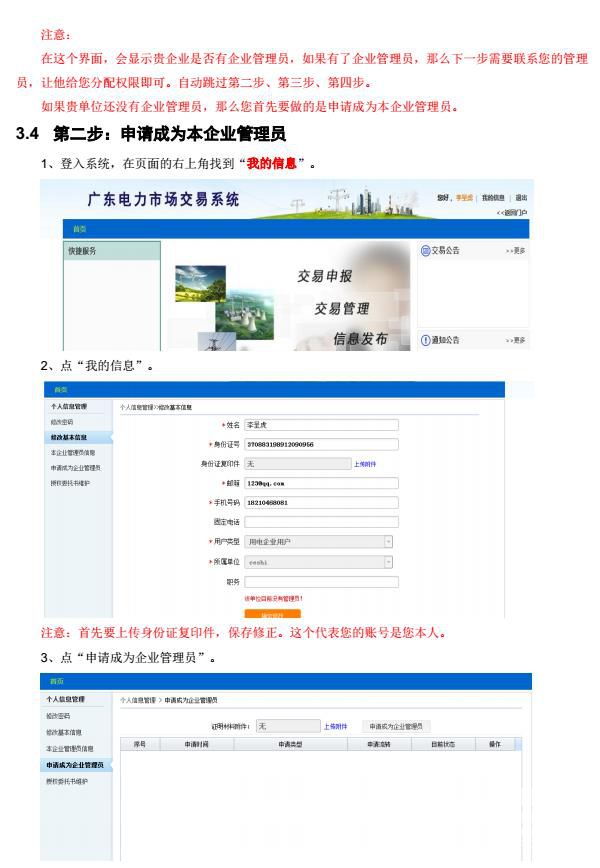
Task: Select 首页 tab above the basic info form
Action: point(61,390)
